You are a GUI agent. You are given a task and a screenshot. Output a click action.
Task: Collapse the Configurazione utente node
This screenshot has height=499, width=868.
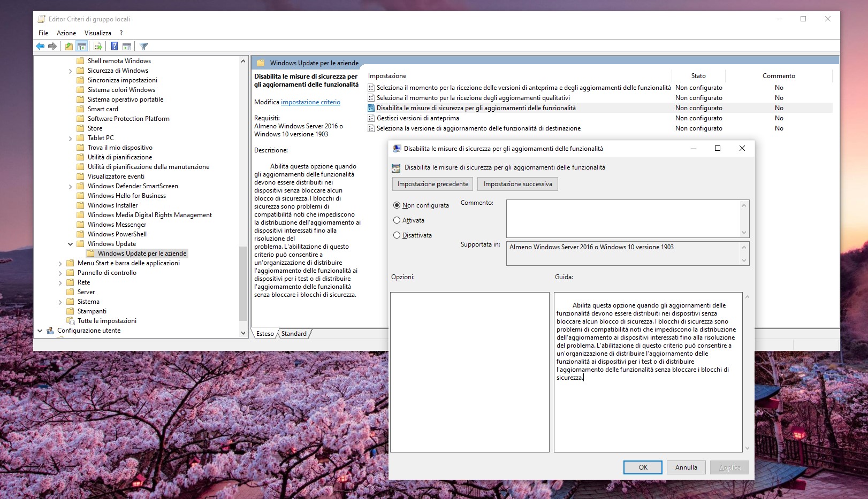pyautogui.click(x=40, y=331)
